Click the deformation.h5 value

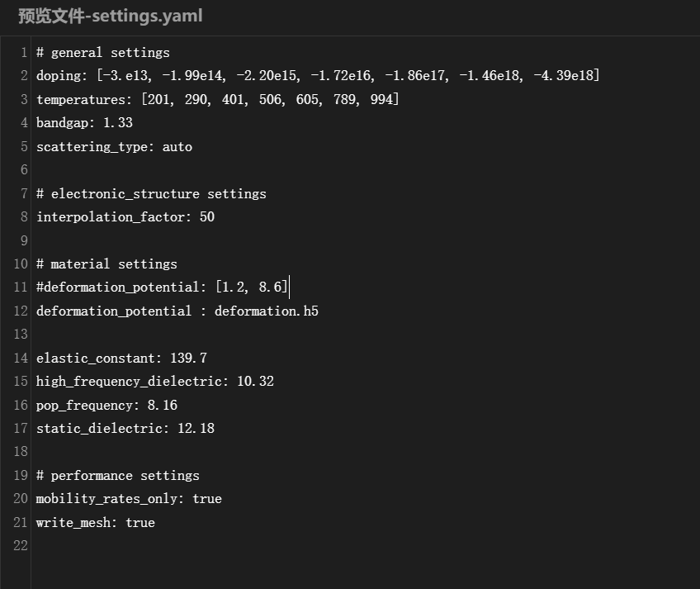point(267,311)
